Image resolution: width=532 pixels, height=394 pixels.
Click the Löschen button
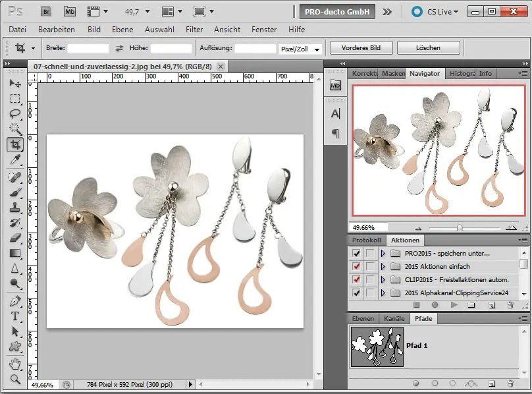pos(429,48)
